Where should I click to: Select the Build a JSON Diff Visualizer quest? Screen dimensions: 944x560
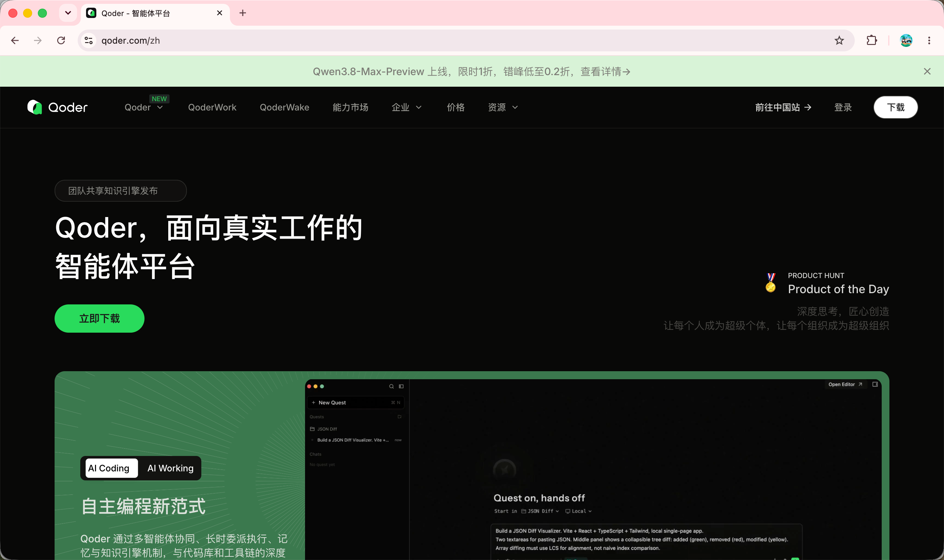coord(356,440)
